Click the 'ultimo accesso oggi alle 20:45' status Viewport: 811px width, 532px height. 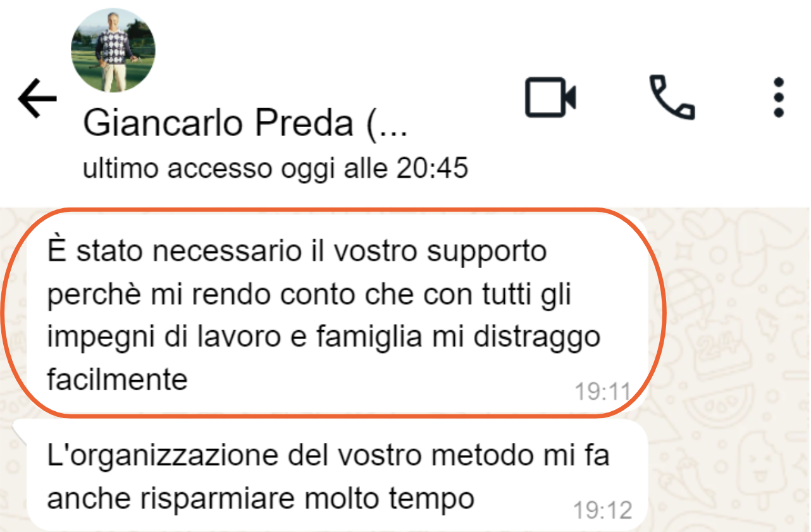(x=275, y=168)
